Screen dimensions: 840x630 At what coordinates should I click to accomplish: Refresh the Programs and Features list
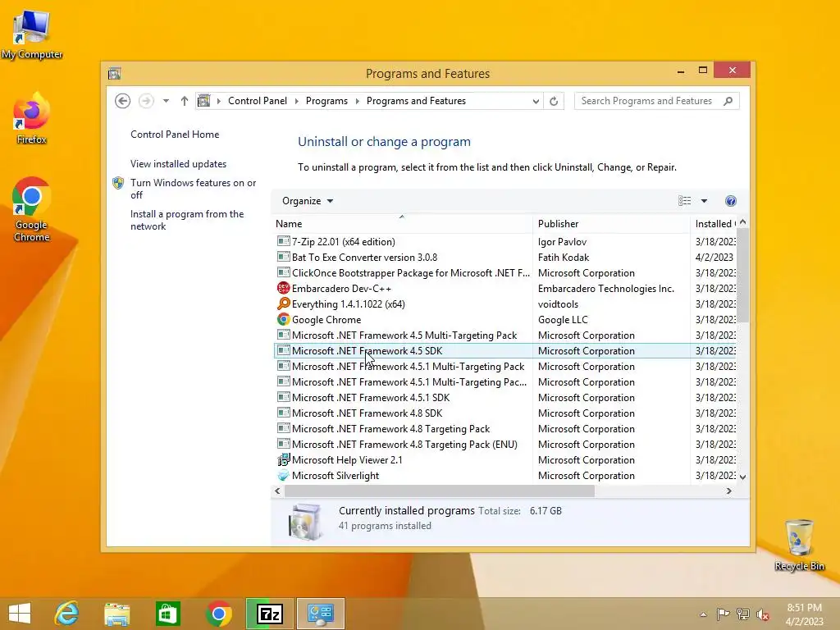[554, 101]
